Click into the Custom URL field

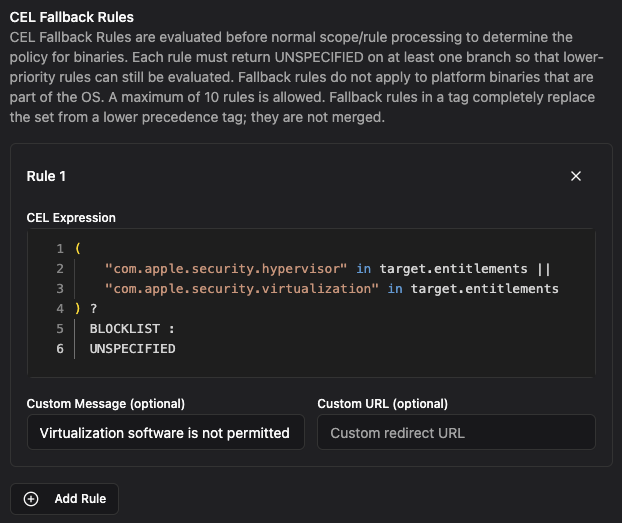click(456, 433)
